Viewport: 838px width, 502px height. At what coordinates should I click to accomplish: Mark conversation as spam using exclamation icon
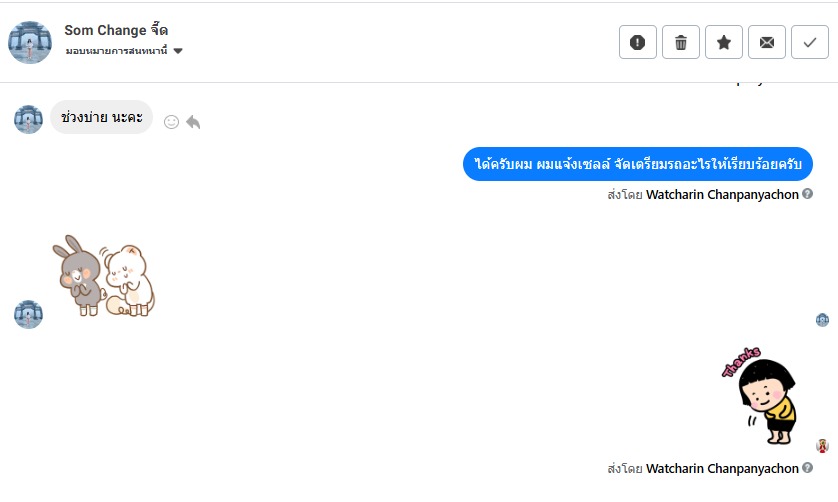tap(638, 42)
